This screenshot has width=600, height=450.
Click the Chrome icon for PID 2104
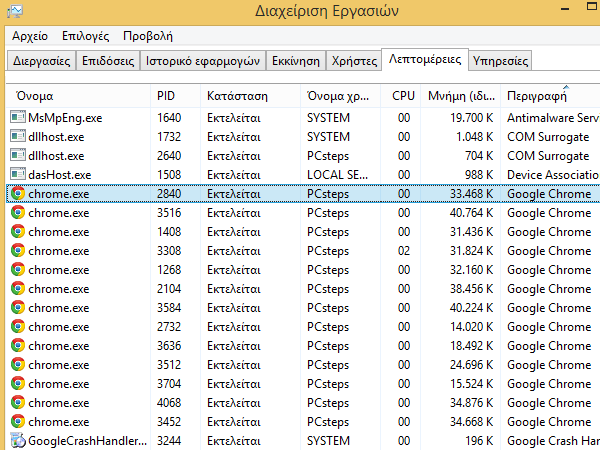pyautogui.click(x=18, y=289)
